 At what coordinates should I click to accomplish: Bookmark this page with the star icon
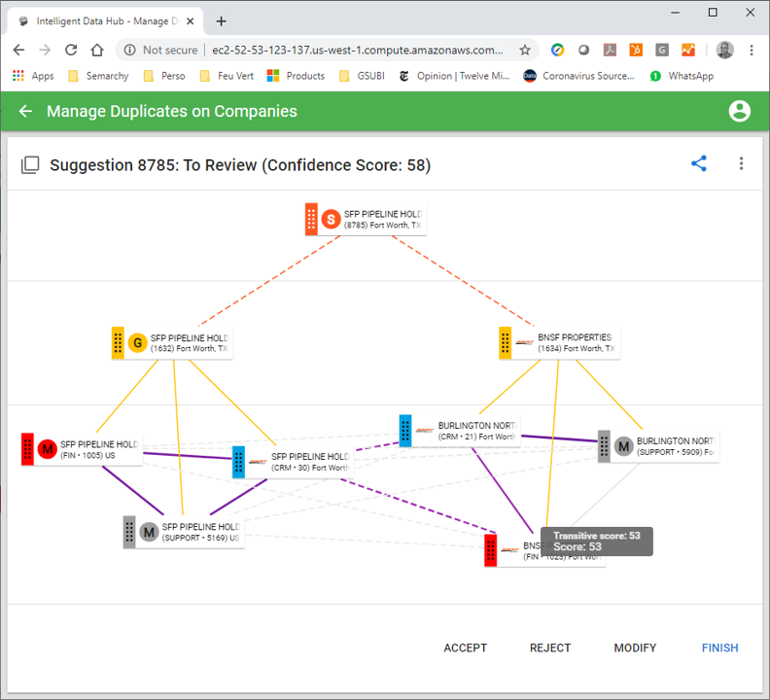(525, 50)
